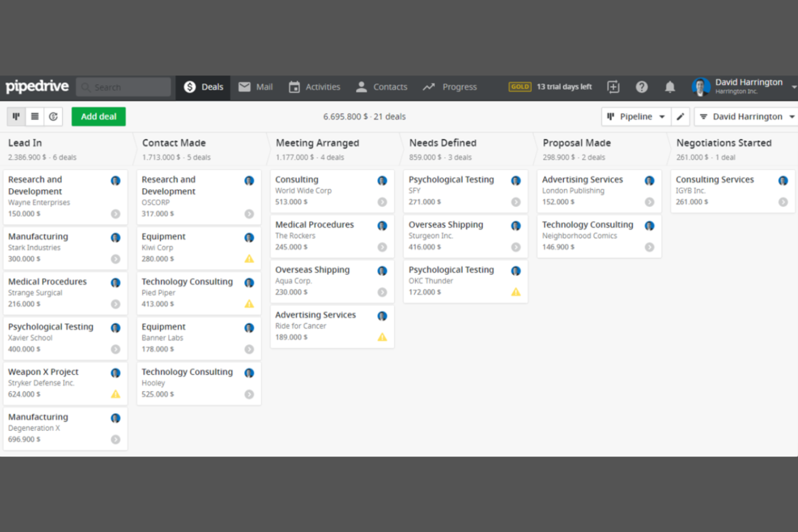Viewport: 798px width, 532px height.
Task: Click the warning icon on Weapon X Project
Action: coord(115,394)
